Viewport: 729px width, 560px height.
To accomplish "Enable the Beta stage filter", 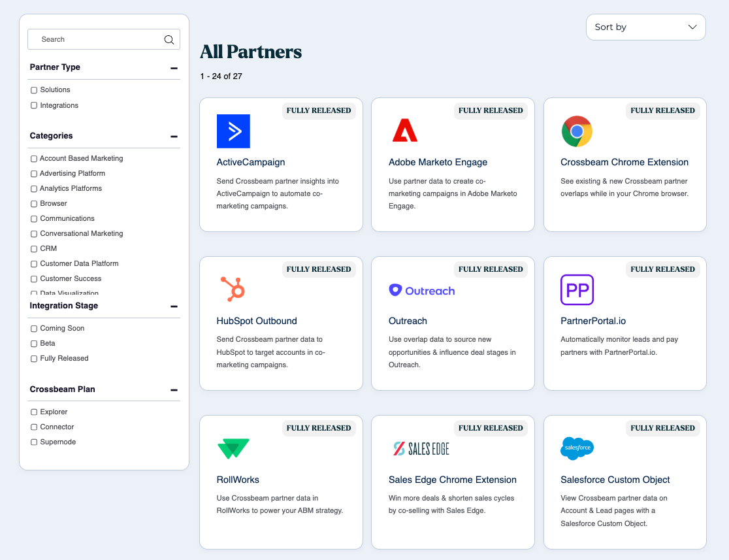I will tap(34, 344).
